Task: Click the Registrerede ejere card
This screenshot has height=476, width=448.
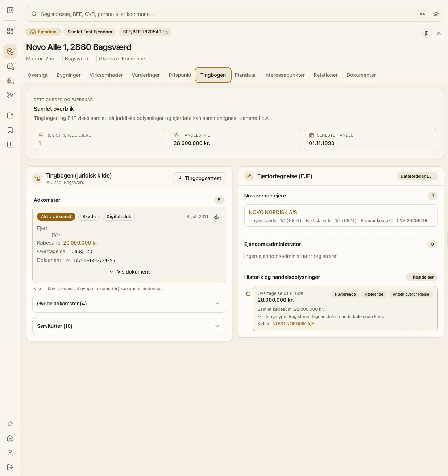Action: 100,139
